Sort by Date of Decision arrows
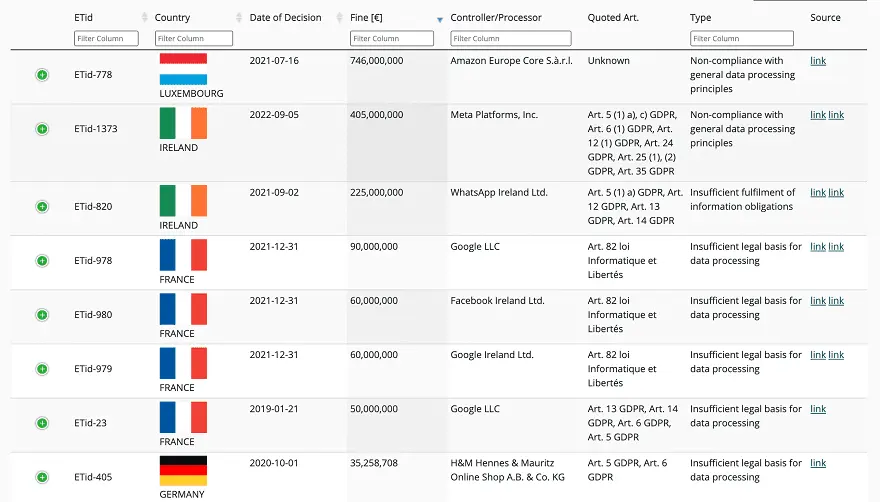880x502 pixels. pyautogui.click(x=339, y=17)
